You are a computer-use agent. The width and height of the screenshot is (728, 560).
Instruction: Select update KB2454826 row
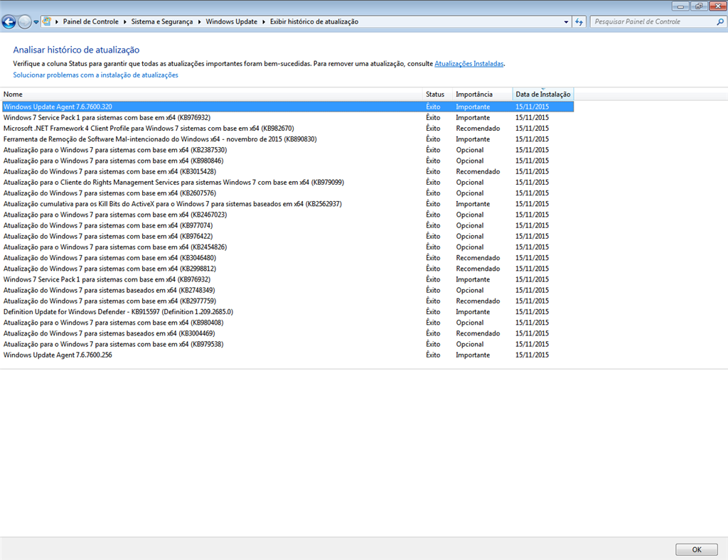click(x=288, y=247)
